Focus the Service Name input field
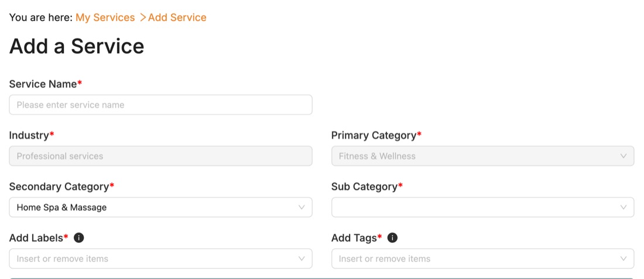 (x=160, y=105)
